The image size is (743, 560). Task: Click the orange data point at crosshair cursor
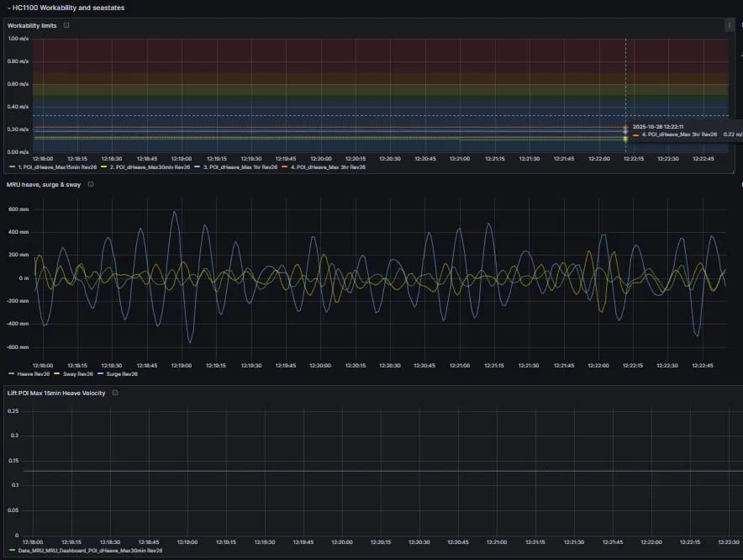[x=624, y=128]
